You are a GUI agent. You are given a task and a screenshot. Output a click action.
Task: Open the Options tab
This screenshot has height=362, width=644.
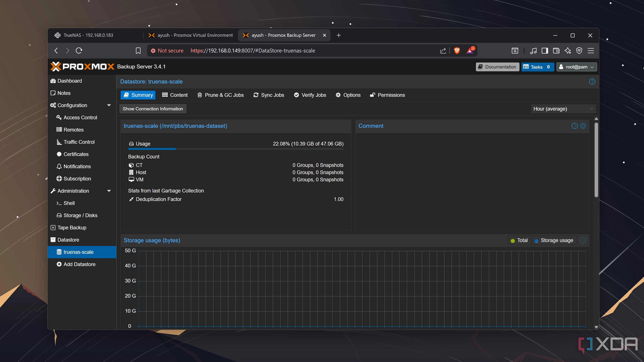348,95
